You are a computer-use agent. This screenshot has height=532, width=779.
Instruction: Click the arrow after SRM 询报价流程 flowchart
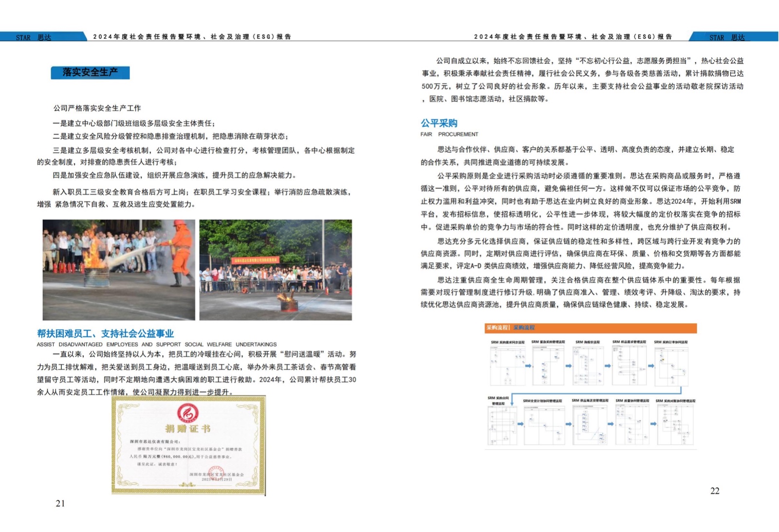tap(608, 366)
